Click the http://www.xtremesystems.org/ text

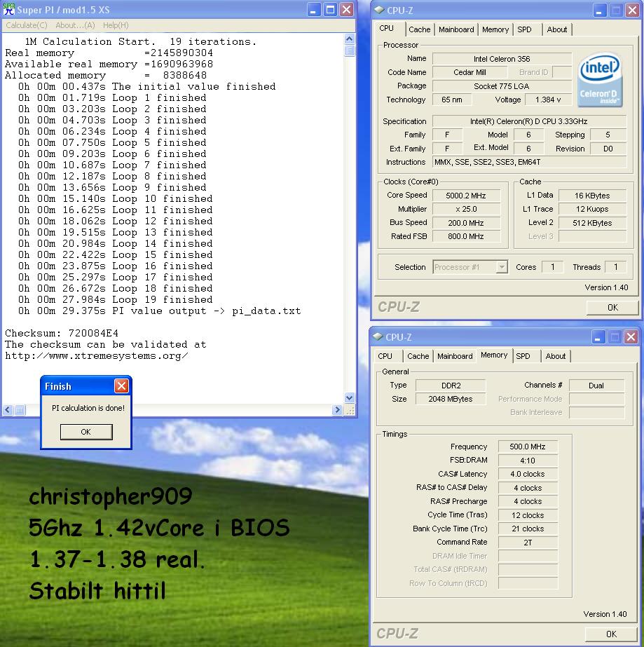click(97, 355)
